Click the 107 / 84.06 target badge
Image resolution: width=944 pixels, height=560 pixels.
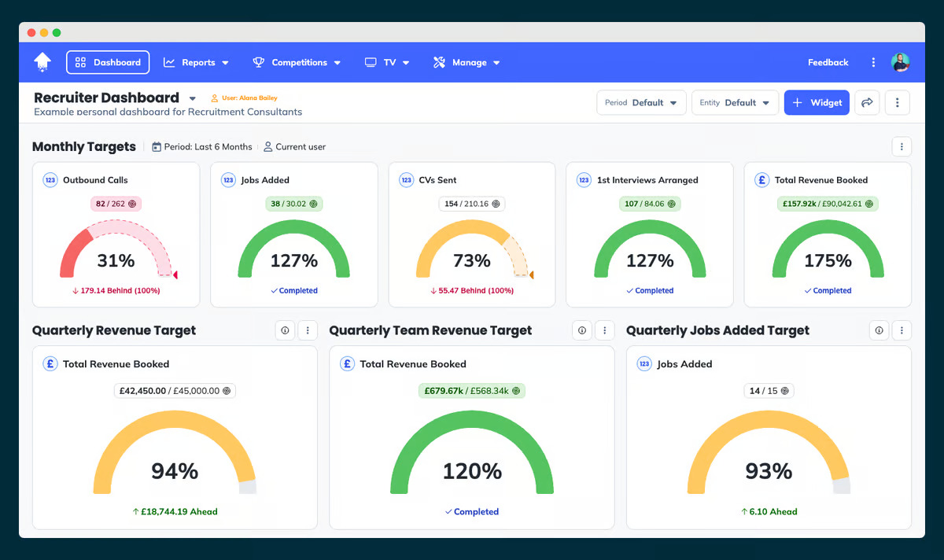650,204
